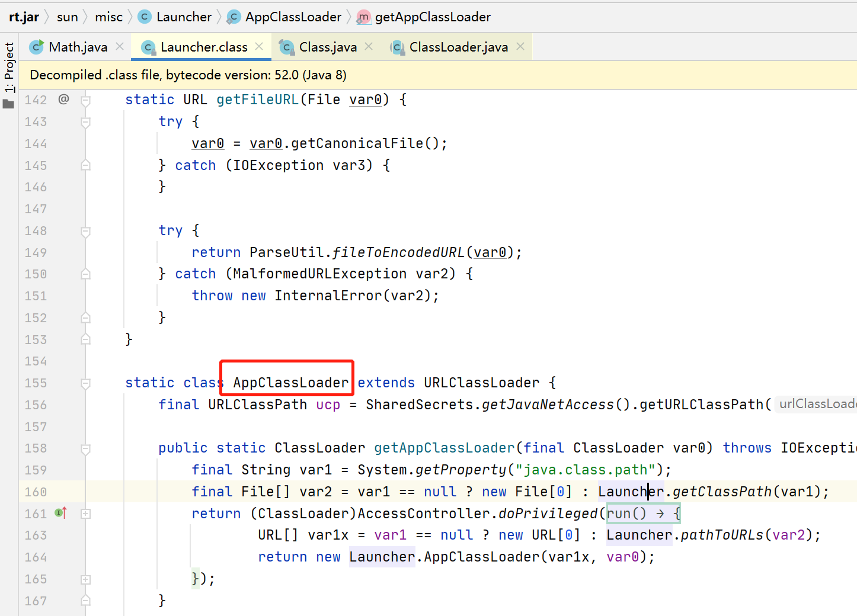Click the getProperty call on line 159
Screen dimensions: 857x616
[x=461, y=470]
